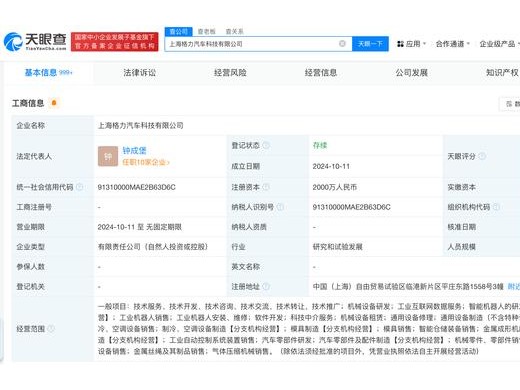Open the 知识产权 tab
The image size is (520, 390).
coord(502,73)
